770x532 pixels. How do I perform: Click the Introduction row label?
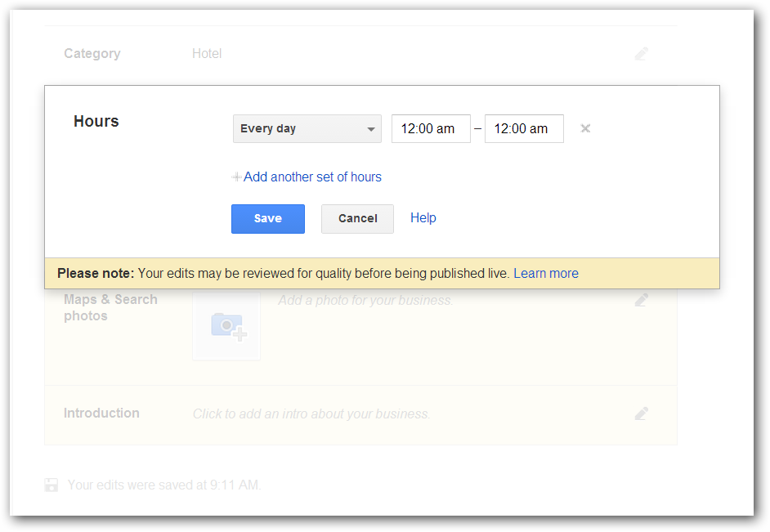[x=101, y=414]
